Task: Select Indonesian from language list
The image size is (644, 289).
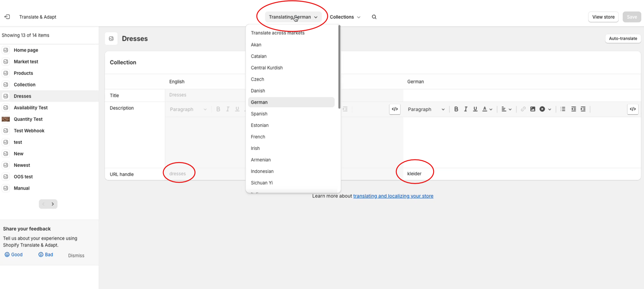Action: (291, 171)
